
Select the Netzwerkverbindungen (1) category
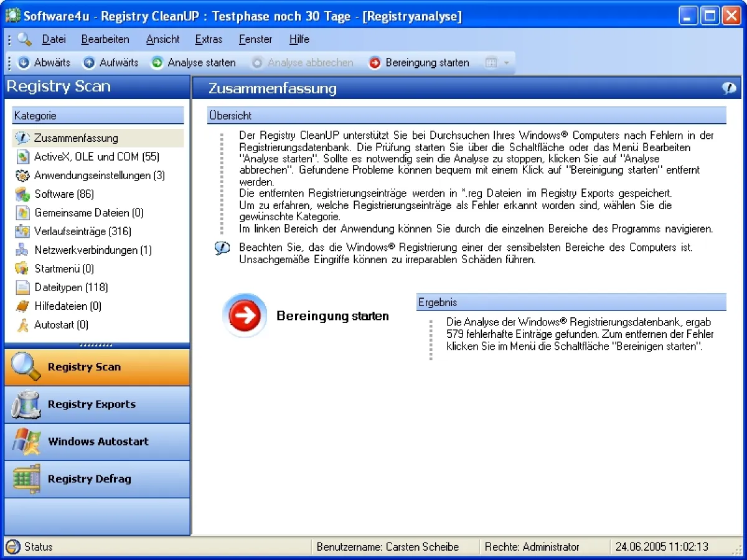coord(93,250)
